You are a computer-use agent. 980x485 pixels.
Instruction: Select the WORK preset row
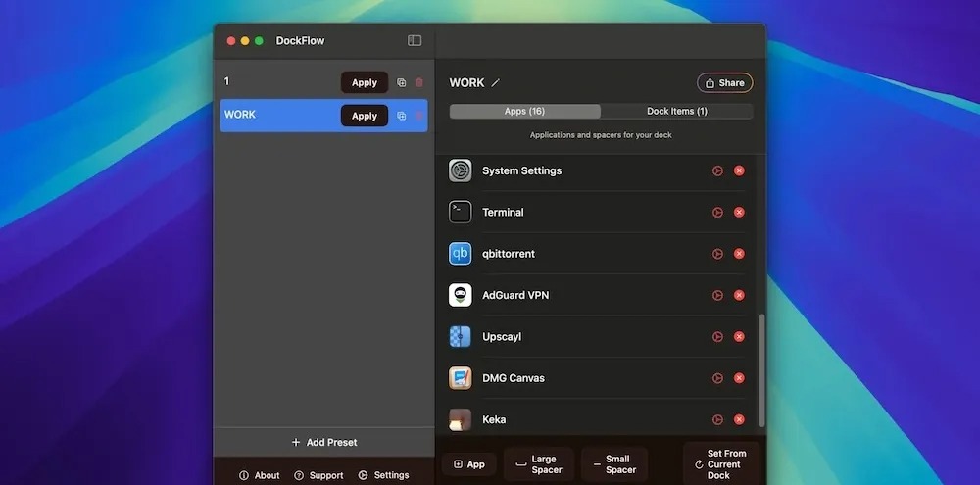(x=323, y=116)
